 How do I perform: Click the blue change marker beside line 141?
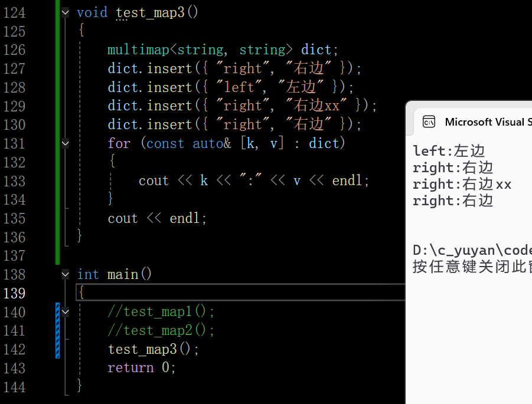click(x=57, y=330)
